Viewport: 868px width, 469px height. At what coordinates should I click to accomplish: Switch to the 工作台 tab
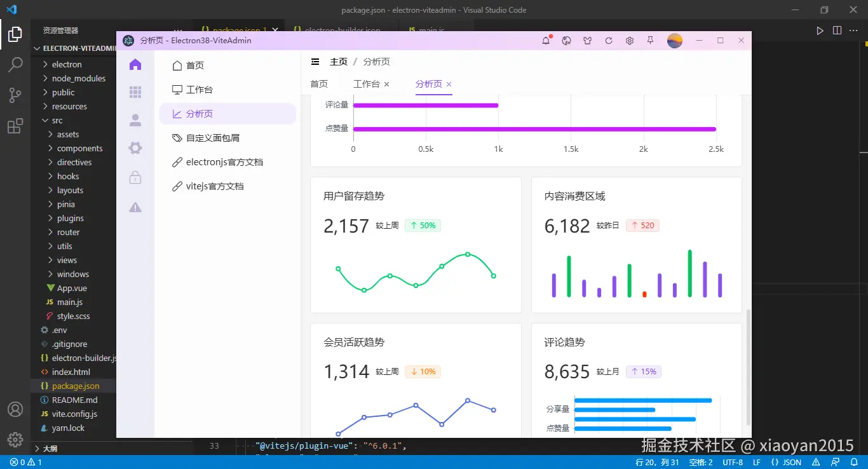tap(367, 83)
